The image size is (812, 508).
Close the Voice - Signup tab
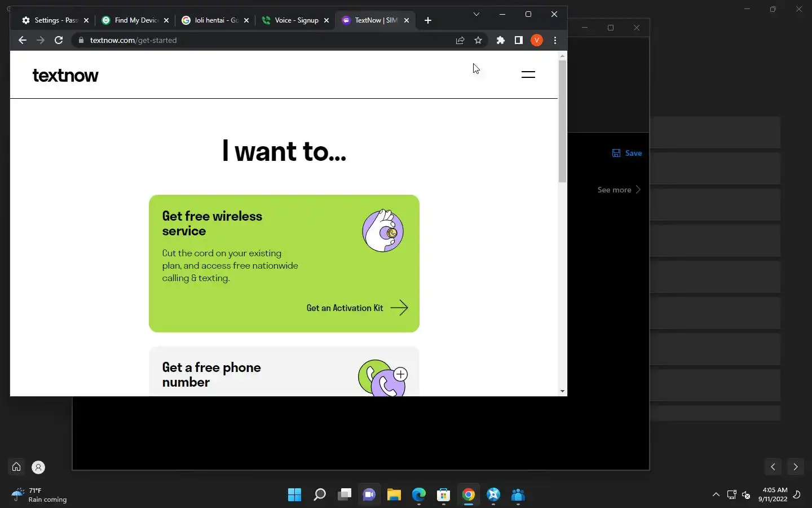(326, 20)
